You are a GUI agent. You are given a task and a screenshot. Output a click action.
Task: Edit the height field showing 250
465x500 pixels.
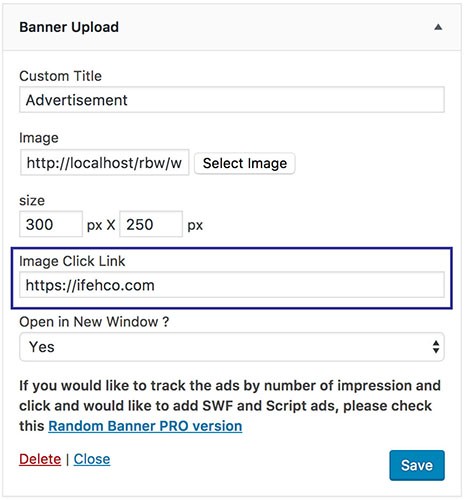click(x=151, y=224)
